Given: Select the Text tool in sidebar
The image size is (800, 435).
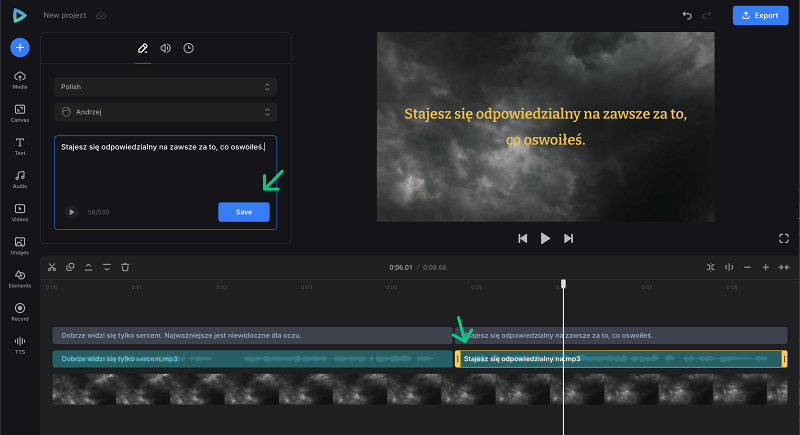Looking at the screenshot, I should [x=20, y=146].
